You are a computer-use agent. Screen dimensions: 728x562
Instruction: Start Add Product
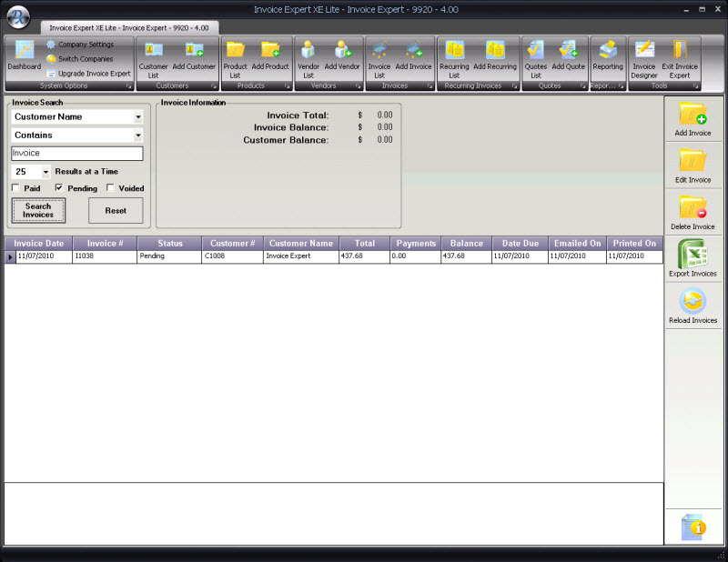[x=270, y=55]
